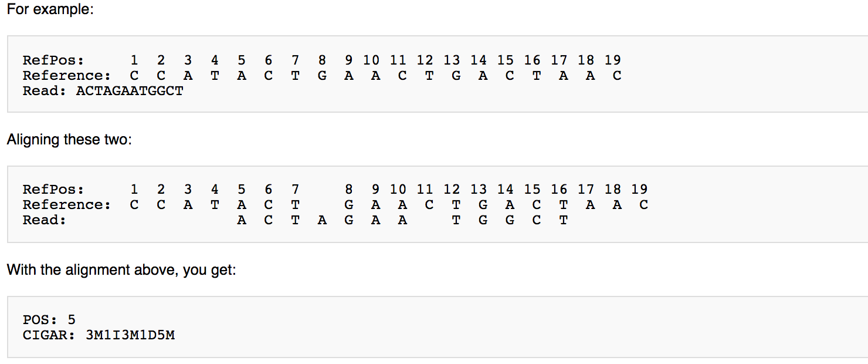Click position number 19 in first code block
Screen dimensions: 868x364
[612, 60]
